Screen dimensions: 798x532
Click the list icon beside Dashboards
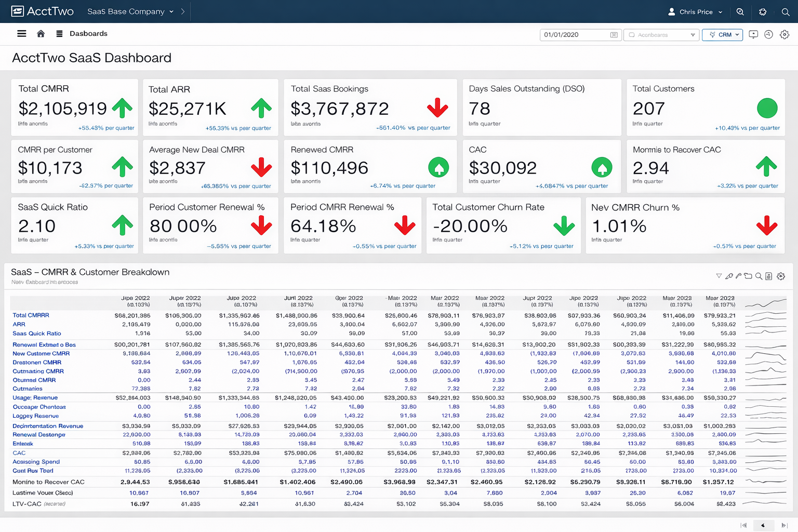coord(59,34)
